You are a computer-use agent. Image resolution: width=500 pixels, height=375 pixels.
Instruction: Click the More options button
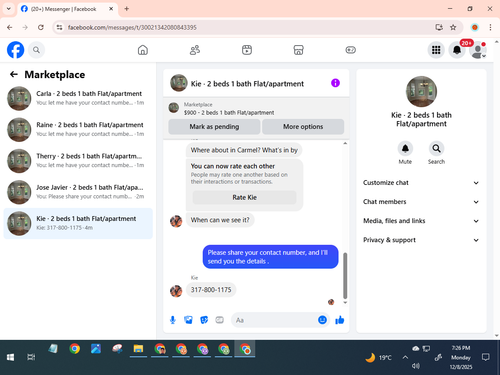coord(303,127)
